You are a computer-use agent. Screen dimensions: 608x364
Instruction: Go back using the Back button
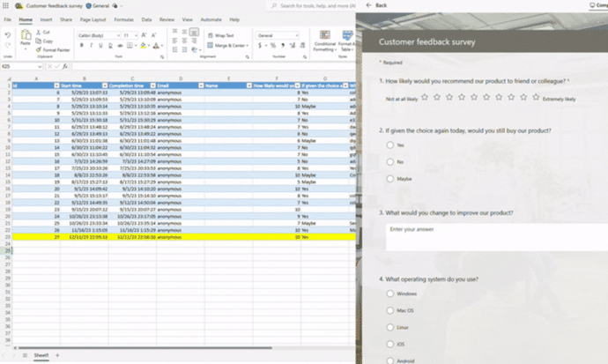(x=376, y=5)
